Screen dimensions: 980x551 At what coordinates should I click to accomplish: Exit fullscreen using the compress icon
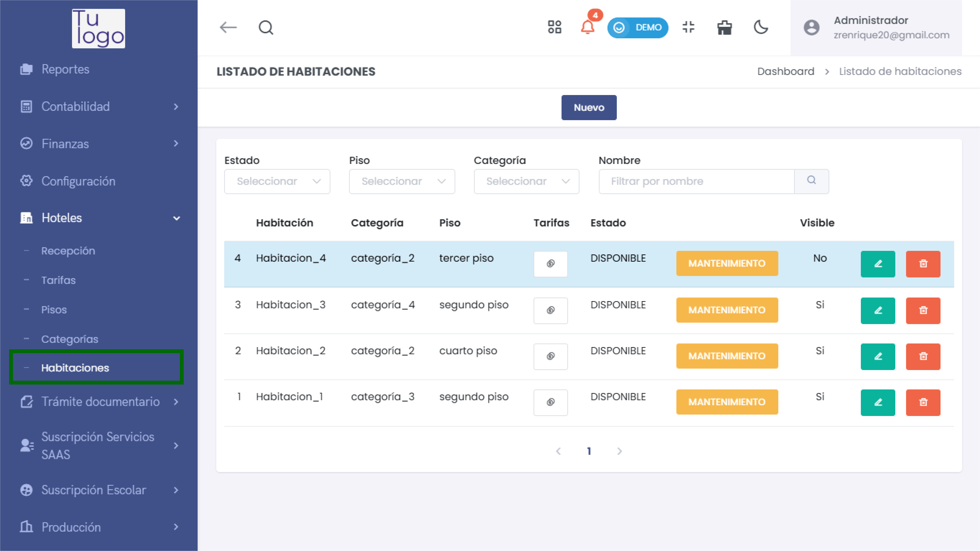point(688,27)
